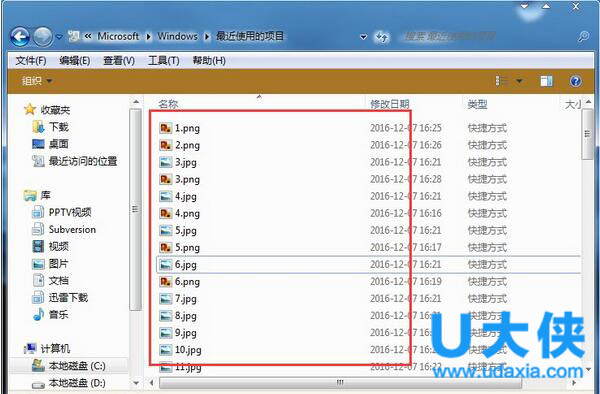Open 文档 library
The image size is (600, 394).
(x=51, y=280)
